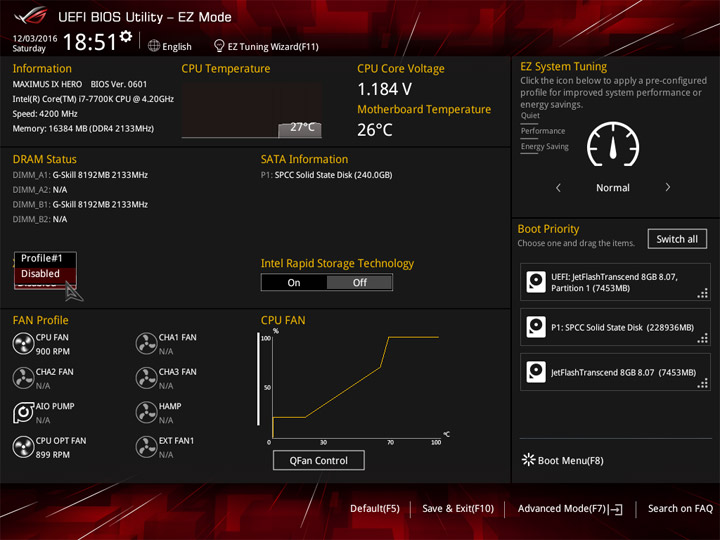
Task: Choose Disabled in XMP dropdown
Action: 45,274
